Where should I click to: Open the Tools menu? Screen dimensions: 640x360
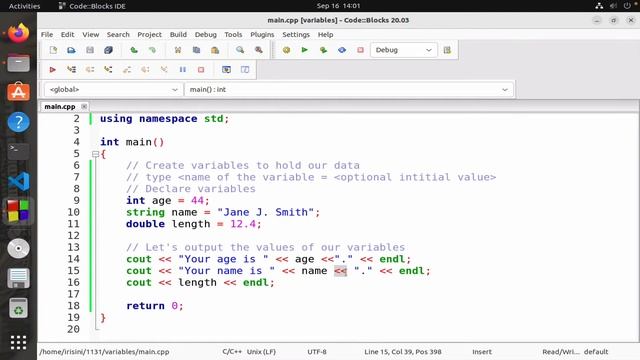click(233, 35)
